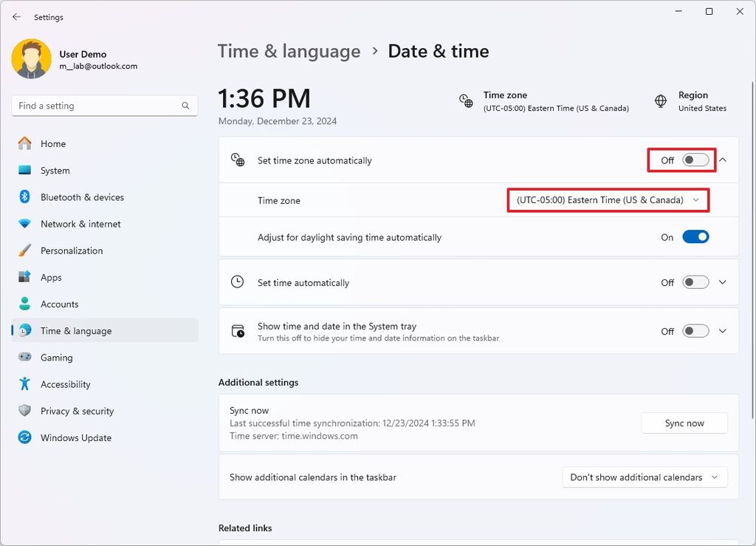Click the Accessibility person icon
756x546 pixels.
pyautogui.click(x=24, y=383)
